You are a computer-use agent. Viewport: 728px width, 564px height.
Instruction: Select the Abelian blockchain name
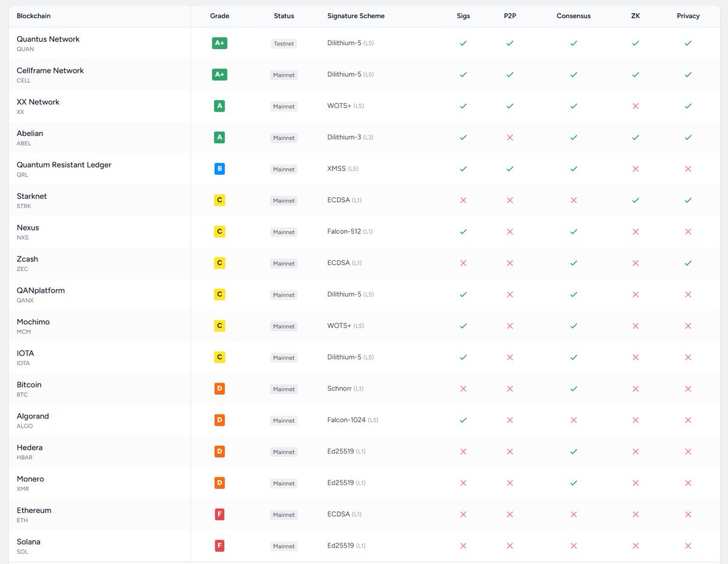pos(30,133)
